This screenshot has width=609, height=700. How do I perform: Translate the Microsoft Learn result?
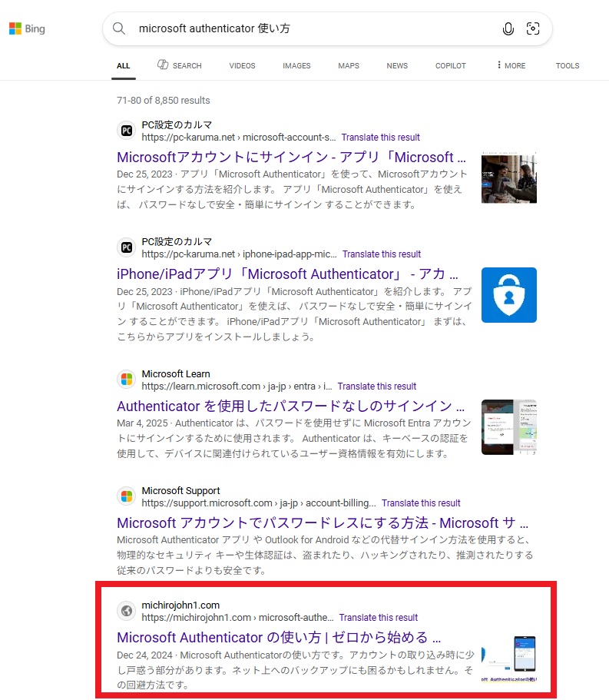tap(376, 386)
